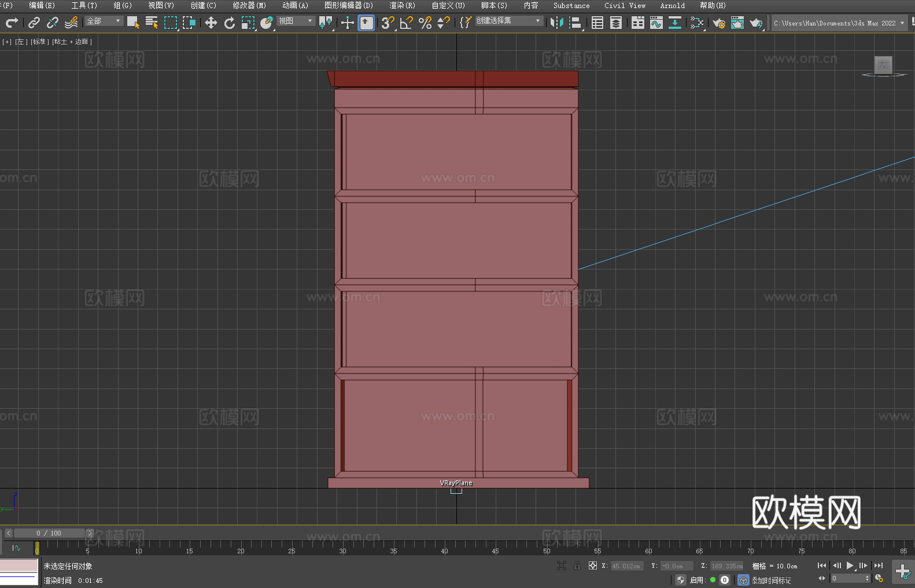Click the Select and Manipulate icon
Image resolution: width=915 pixels, height=588 pixels.
[348, 23]
